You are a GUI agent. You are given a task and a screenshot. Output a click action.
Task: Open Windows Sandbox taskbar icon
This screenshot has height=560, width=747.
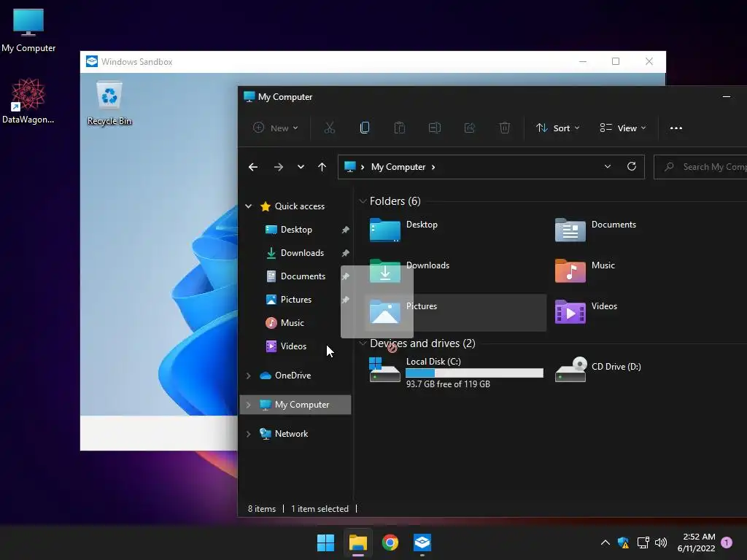click(x=422, y=542)
